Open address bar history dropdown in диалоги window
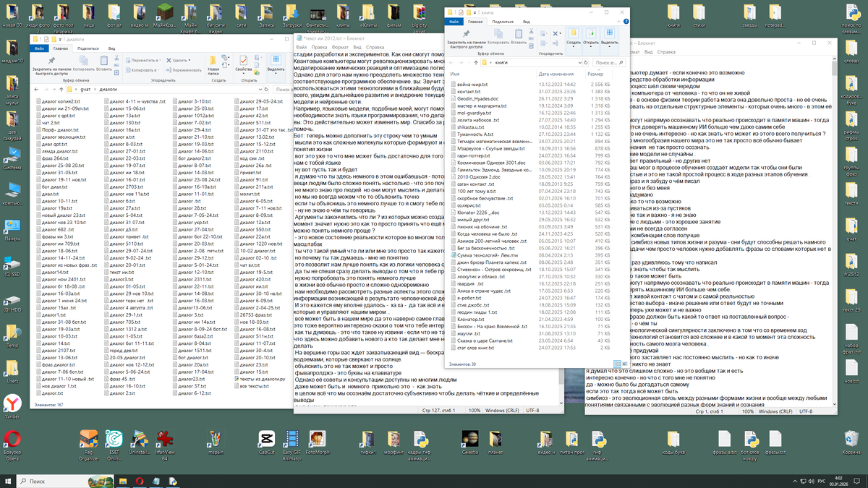The image size is (868, 488). point(260,90)
